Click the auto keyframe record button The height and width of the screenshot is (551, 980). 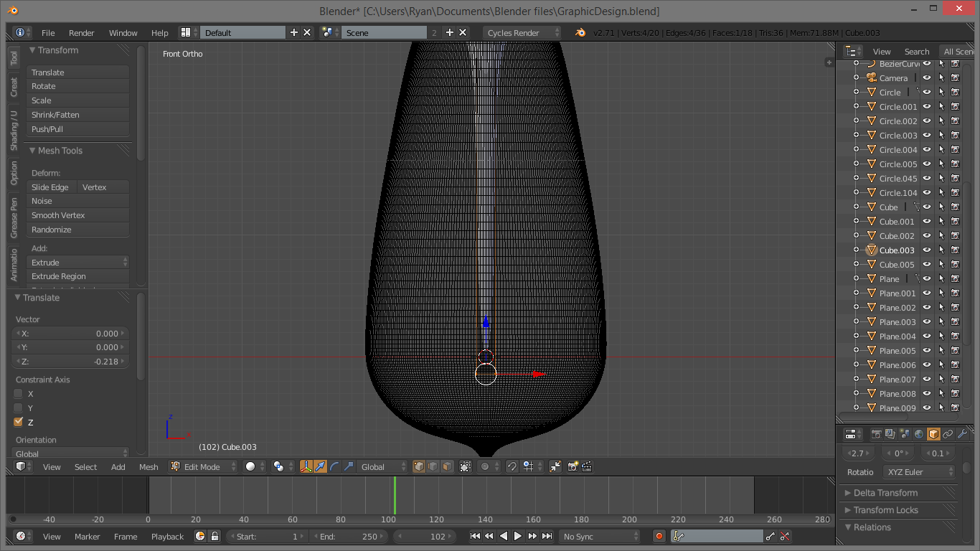click(x=659, y=536)
